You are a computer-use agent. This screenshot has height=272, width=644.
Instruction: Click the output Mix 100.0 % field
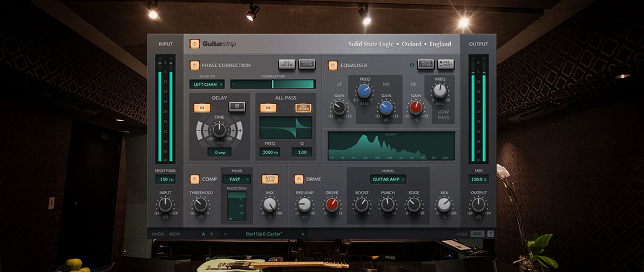[x=479, y=179]
